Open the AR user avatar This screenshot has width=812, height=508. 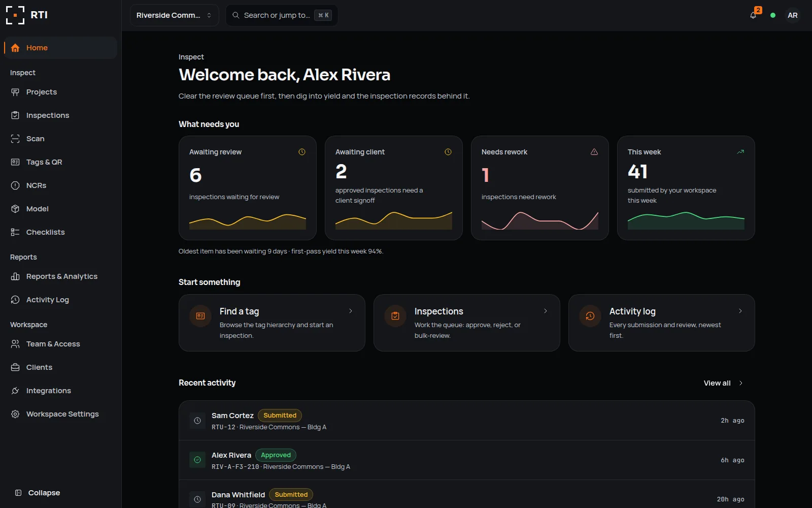tap(793, 15)
